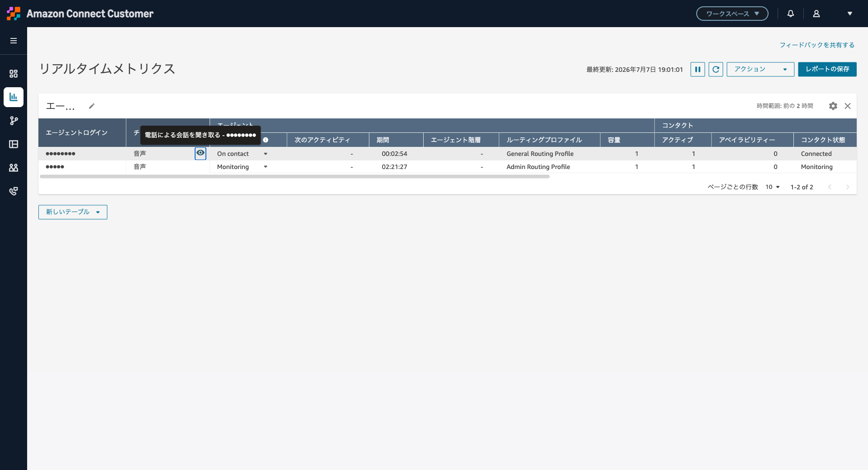Remove the table with X icon

848,106
